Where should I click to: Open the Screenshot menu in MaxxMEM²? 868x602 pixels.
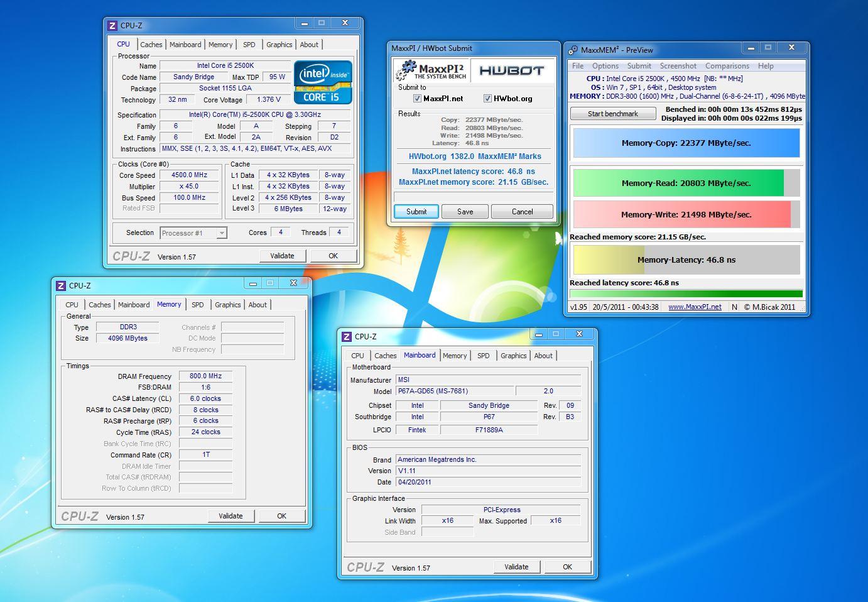[678, 66]
